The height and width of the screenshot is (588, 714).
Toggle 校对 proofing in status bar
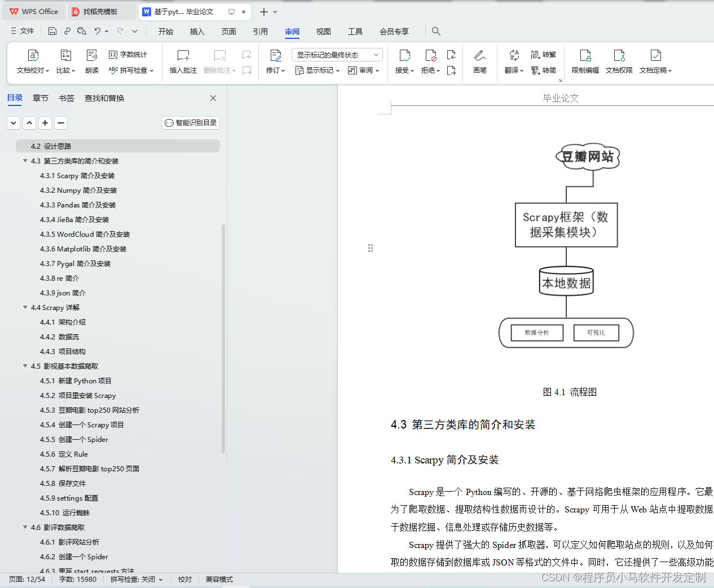pos(184,579)
